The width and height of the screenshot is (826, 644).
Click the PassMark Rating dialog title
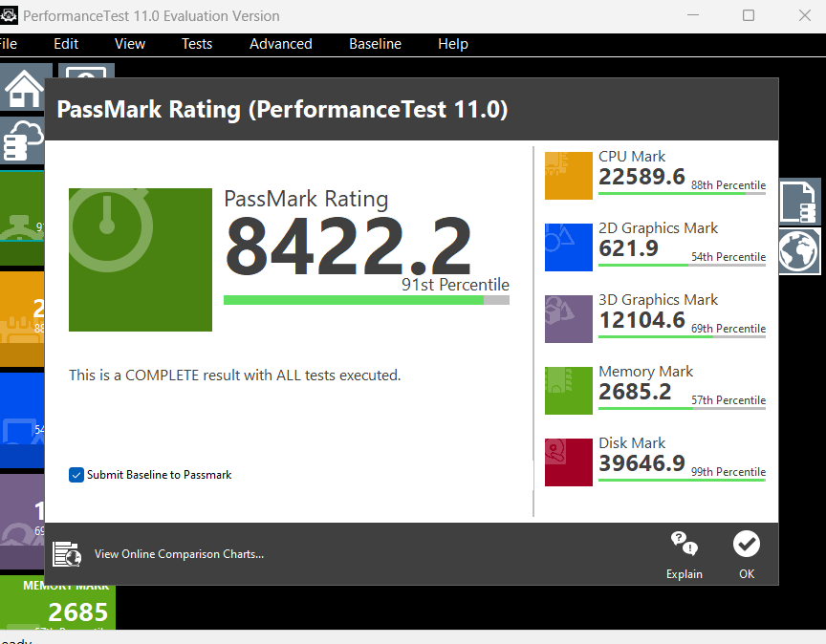click(282, 110)
